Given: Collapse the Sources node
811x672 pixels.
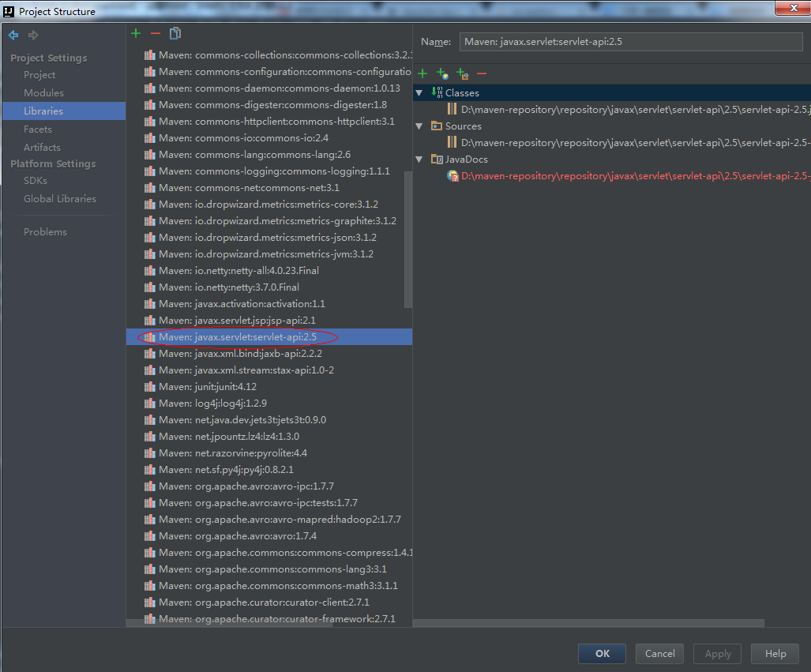Looking at the screenshot, I should 419,126.
